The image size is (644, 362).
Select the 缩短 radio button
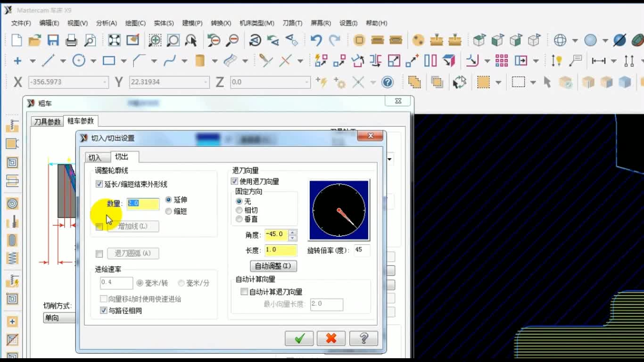(168, 211)
